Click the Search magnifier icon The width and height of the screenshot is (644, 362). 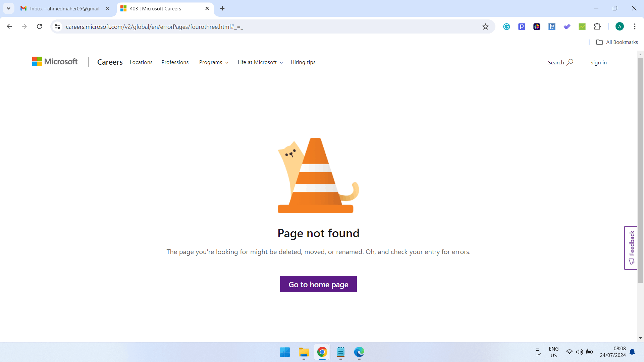coord(570,62)
